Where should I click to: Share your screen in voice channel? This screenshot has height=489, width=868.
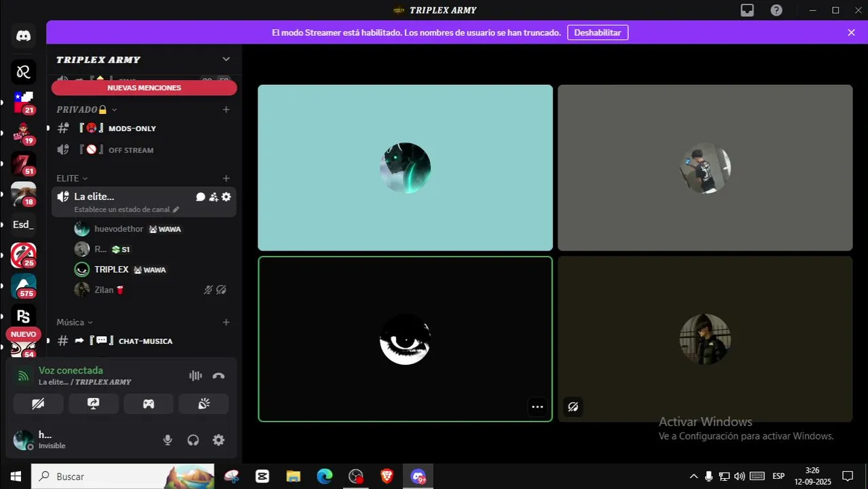[93, 403]
